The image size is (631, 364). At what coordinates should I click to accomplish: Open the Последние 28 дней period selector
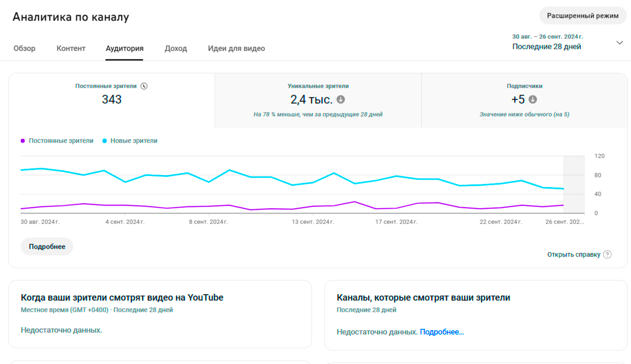[x=546, y=47]
